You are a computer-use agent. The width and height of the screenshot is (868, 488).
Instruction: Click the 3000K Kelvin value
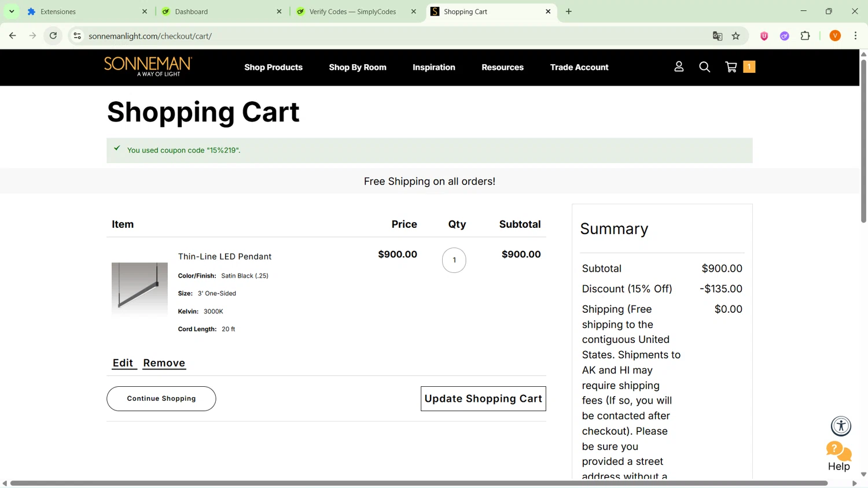[x=213, y=312]
